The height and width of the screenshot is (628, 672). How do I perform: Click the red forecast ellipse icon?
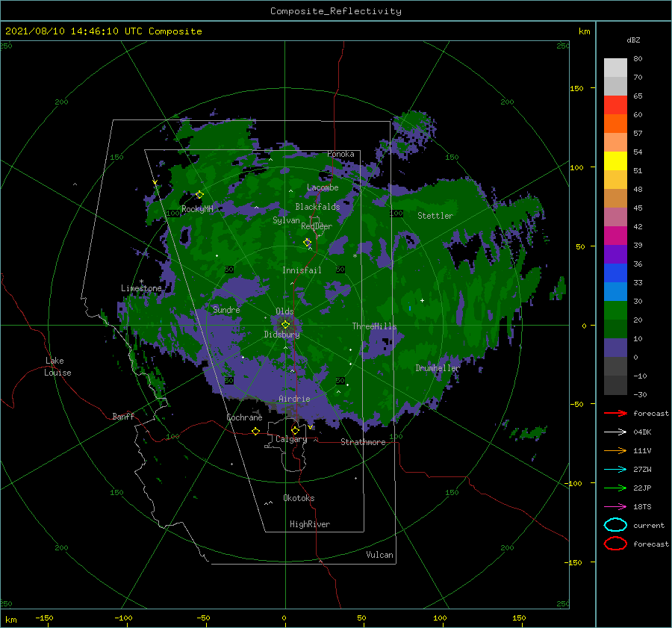tap(615, 544)
